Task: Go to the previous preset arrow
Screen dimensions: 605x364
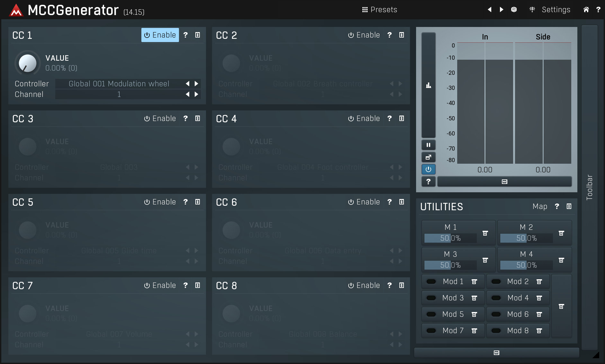Action: [x=489, y=10]
